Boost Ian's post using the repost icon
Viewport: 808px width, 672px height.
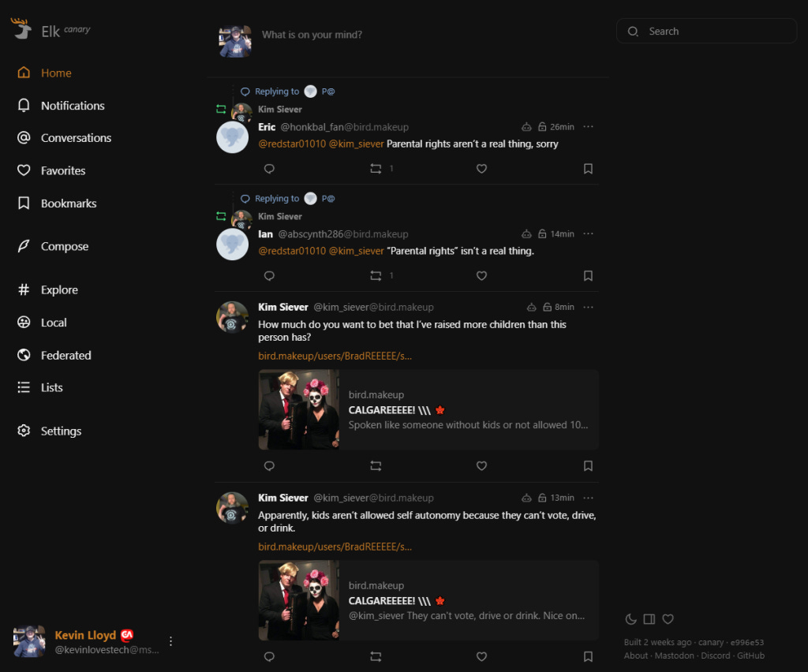pyautogui.click(x=376, y=275)
